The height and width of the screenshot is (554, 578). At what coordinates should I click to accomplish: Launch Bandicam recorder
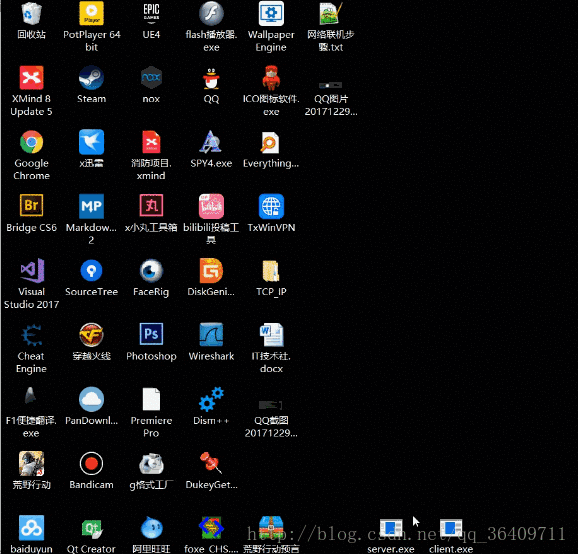point(91,463)
